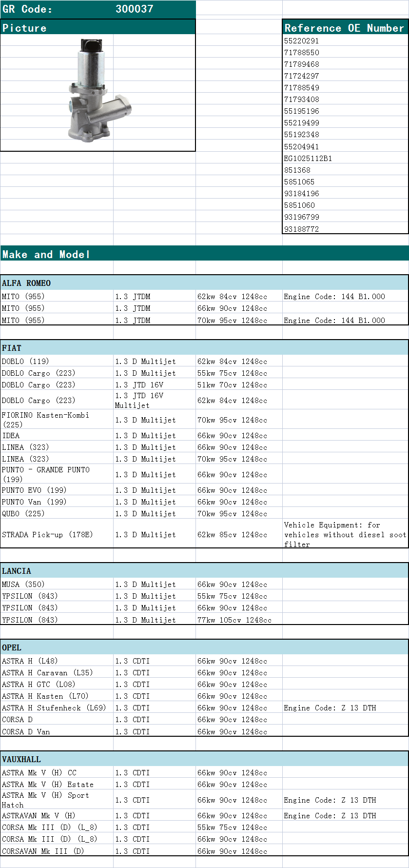
Task: Select 'FIORINO Kasten-Kombi (225)' cell
Action: [x=57, y=420]
